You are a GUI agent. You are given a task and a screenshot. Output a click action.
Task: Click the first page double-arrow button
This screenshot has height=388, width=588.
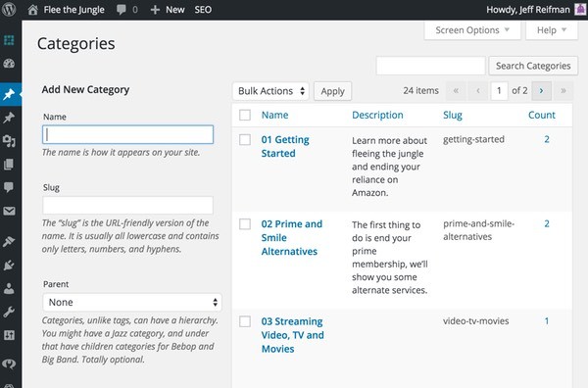[x=456, y=91]
